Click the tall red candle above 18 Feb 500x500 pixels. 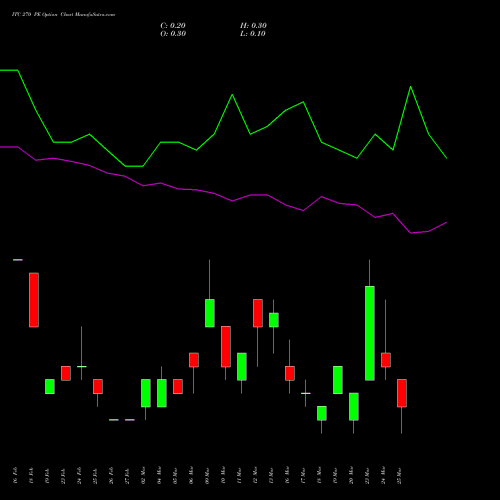34,300
